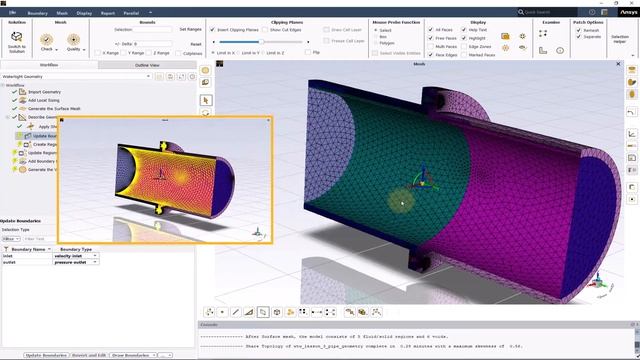Image resolution: width=640 pixels, height=360 pixels.
Task: Click the highlighted square select icon in bottom toolbar
Action: pos(263,312)
